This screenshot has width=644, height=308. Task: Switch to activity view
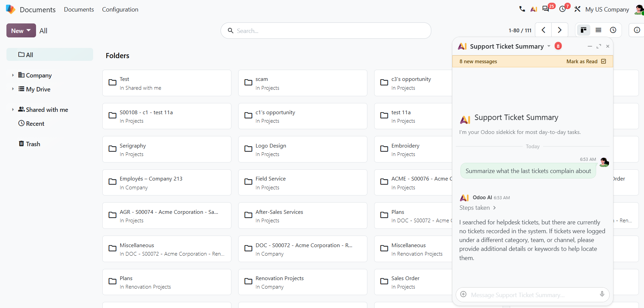tap(613, 30)
